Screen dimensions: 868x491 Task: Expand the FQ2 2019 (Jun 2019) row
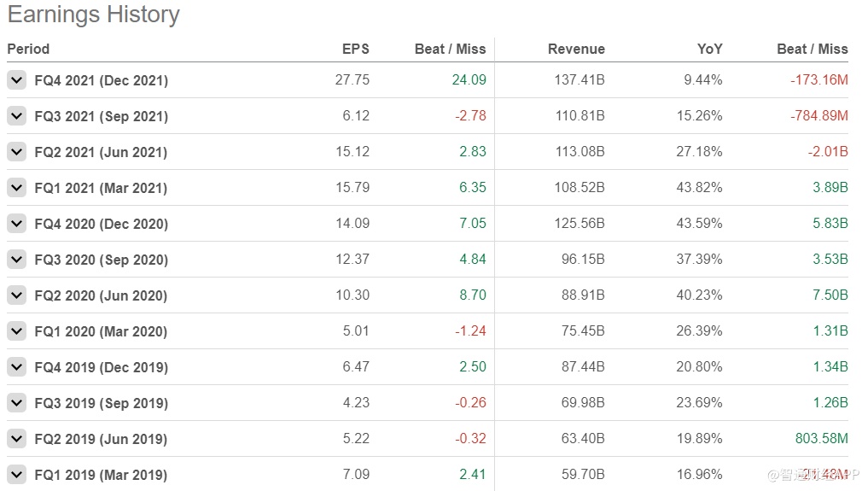[16, 439]
